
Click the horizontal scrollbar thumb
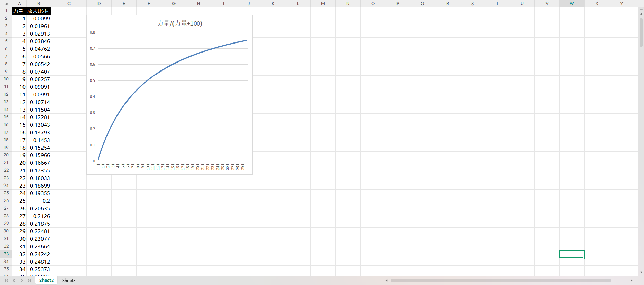pos(501,281)
